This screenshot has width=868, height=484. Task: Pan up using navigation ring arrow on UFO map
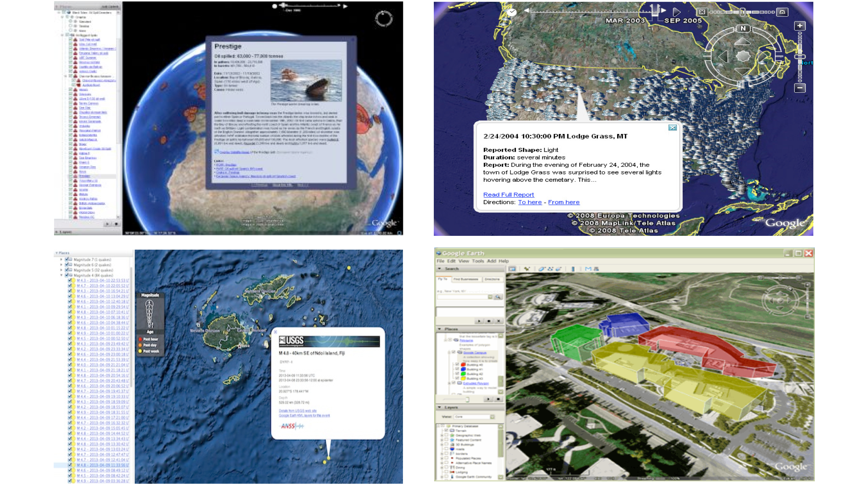coord(742,41)
